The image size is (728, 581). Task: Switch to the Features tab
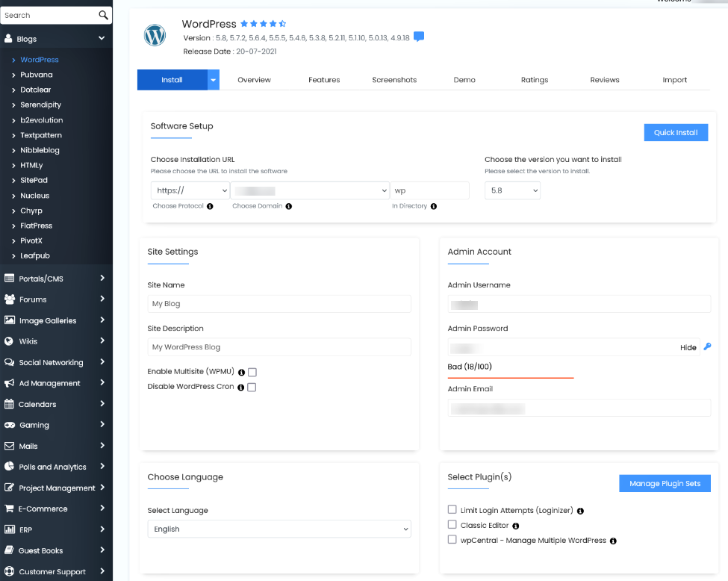[324, 80]
